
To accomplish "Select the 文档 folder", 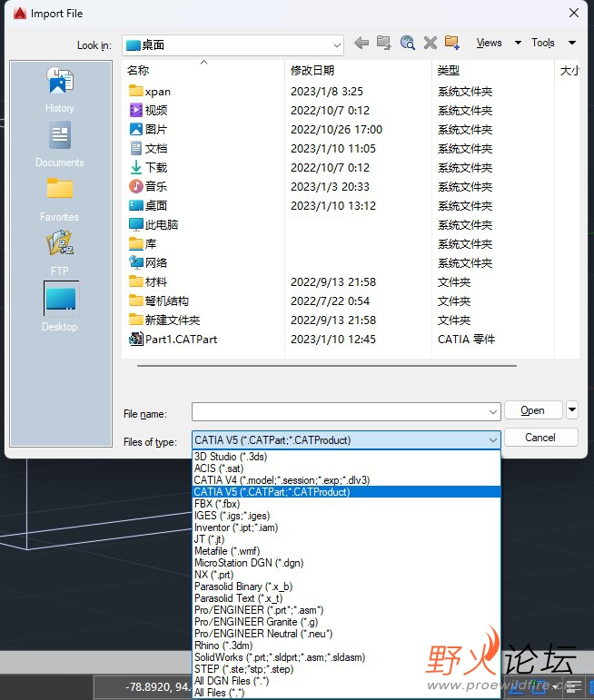I will coord(148,149).
